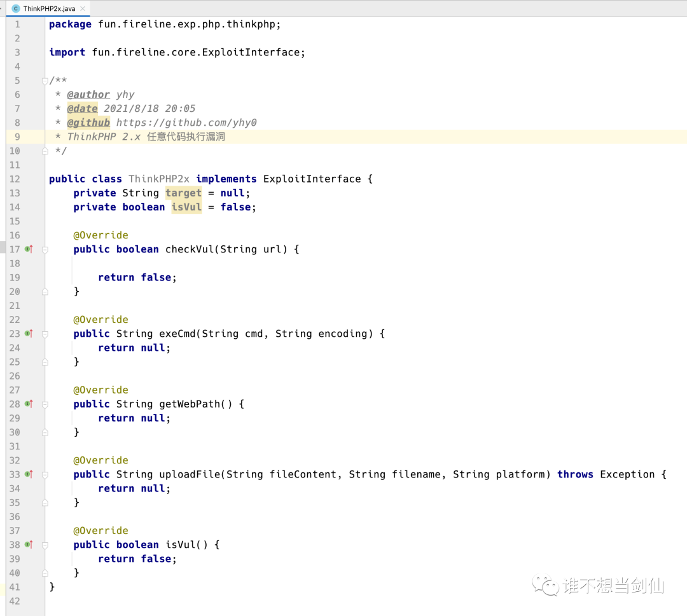Click the class name ThinkPHP2x

click(x=158, y=179)
